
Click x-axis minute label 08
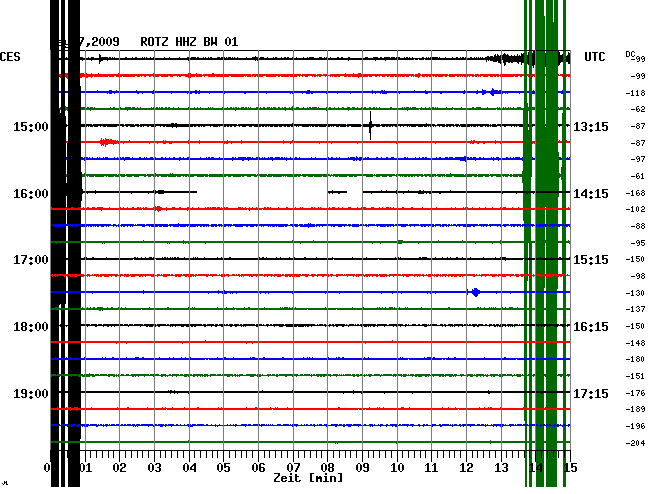[x=327, y=468]
